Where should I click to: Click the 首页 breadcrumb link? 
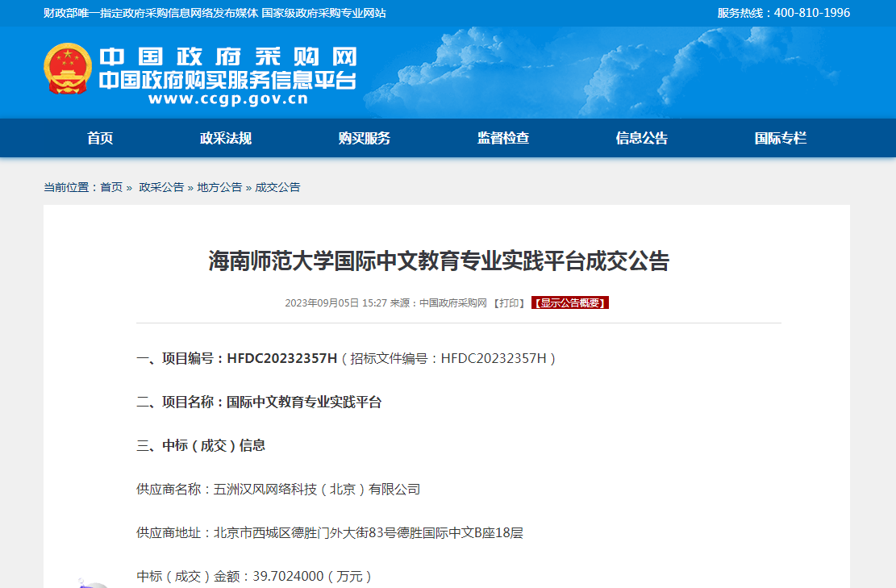click(x=111, y=187)
